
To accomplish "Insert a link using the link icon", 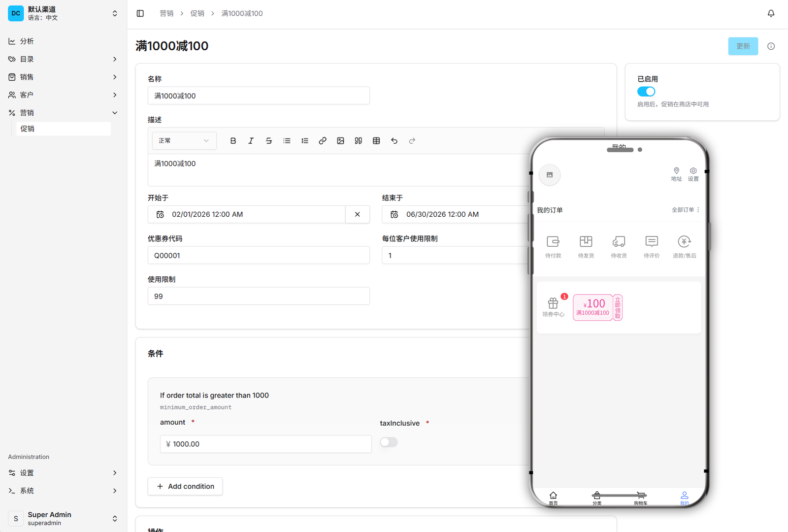I will click(x=323, y=141).
